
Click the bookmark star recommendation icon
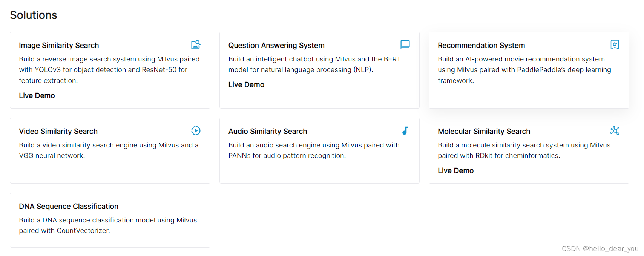pos(615,44)
